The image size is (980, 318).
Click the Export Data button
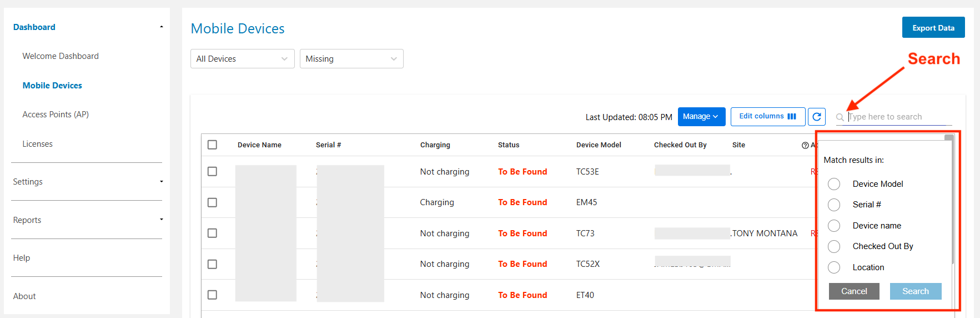[x=933, y=28]
